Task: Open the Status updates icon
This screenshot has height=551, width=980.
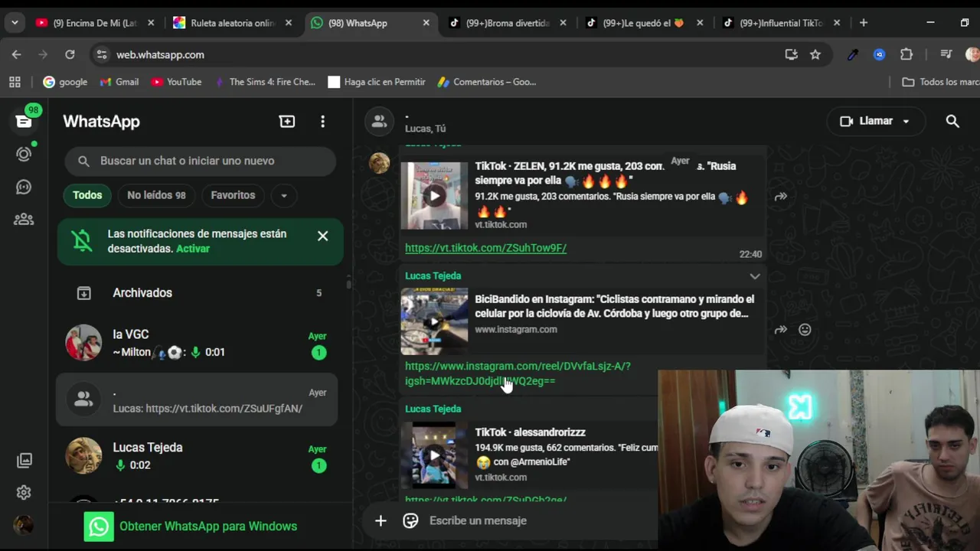Action: (x=24, y=154)
